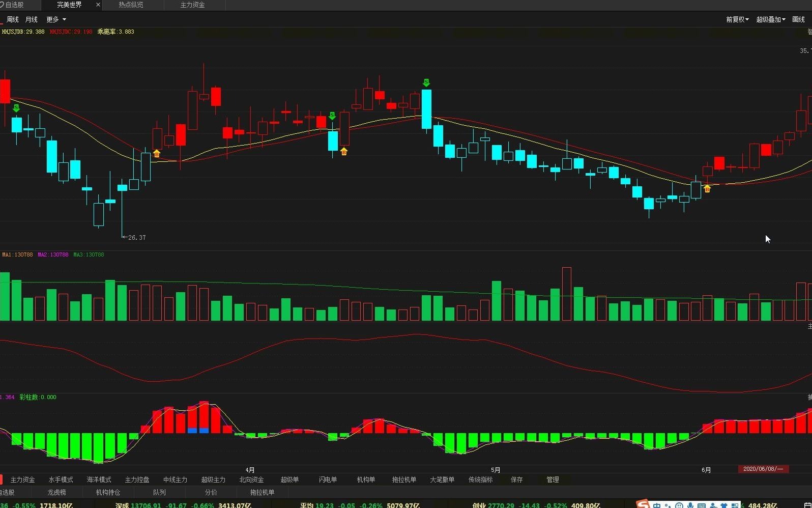Click the 6月 time axis label
Screen dimensions: 812x508
coord(706,470)
